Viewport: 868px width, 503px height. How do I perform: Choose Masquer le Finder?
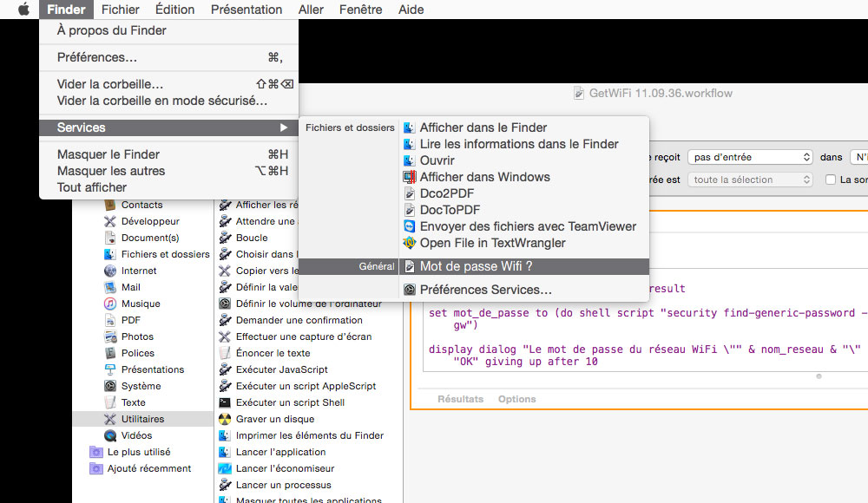(x=169, y=154)
